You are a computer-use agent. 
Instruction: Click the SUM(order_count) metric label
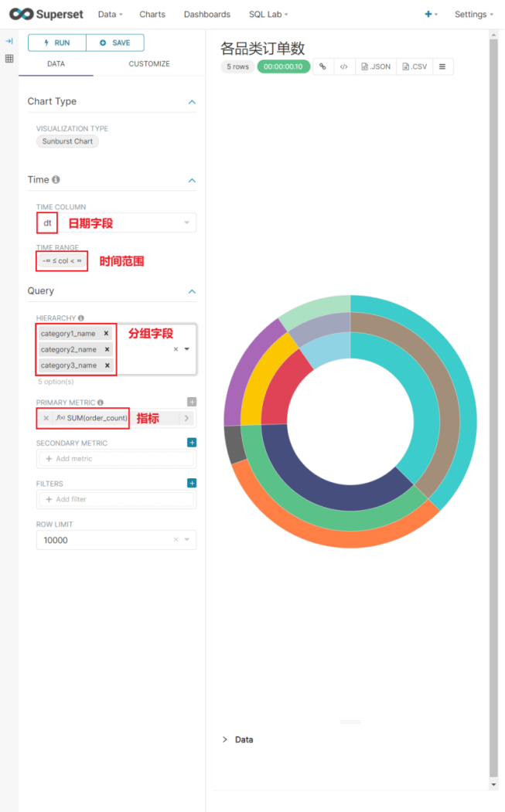(97, 418)
